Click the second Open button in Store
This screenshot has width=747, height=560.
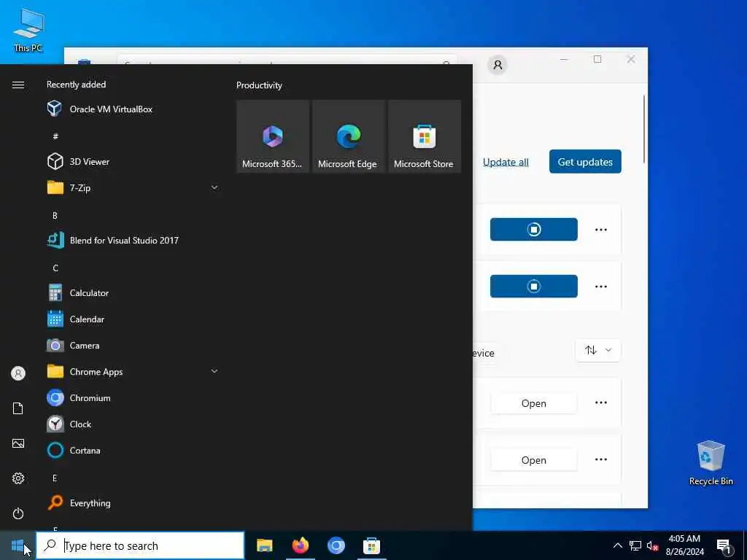tap(533, 460)
